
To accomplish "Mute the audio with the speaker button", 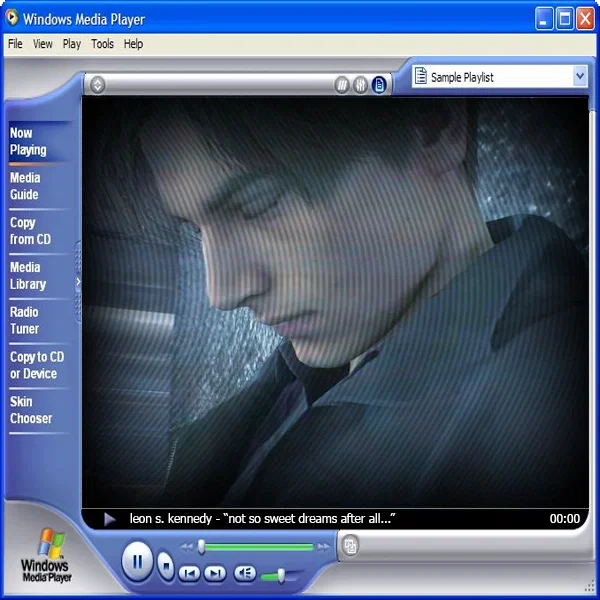I will click(x=245, y=573).
